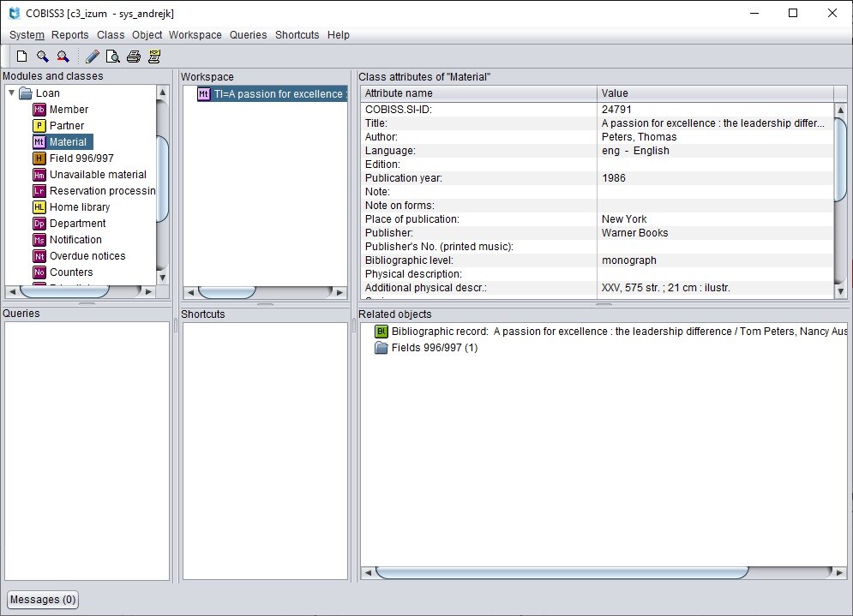
Task: Click the 'Note on forms:' attribute label
Action: (399, 206)
